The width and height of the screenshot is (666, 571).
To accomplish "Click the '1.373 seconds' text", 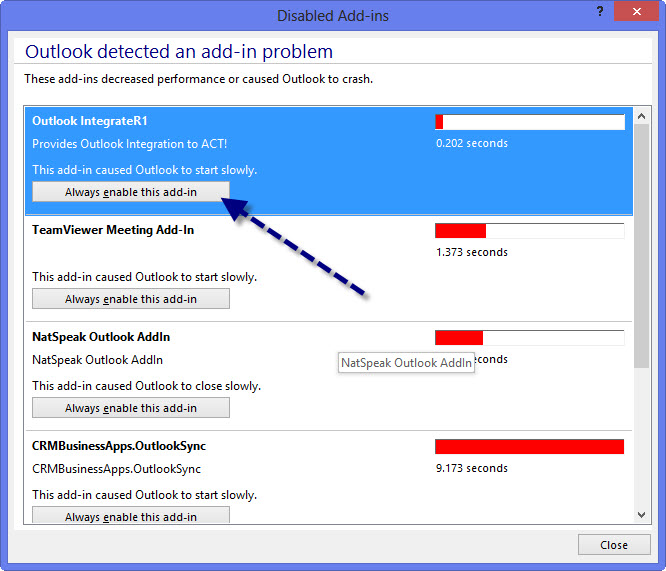I will [472, 252].
